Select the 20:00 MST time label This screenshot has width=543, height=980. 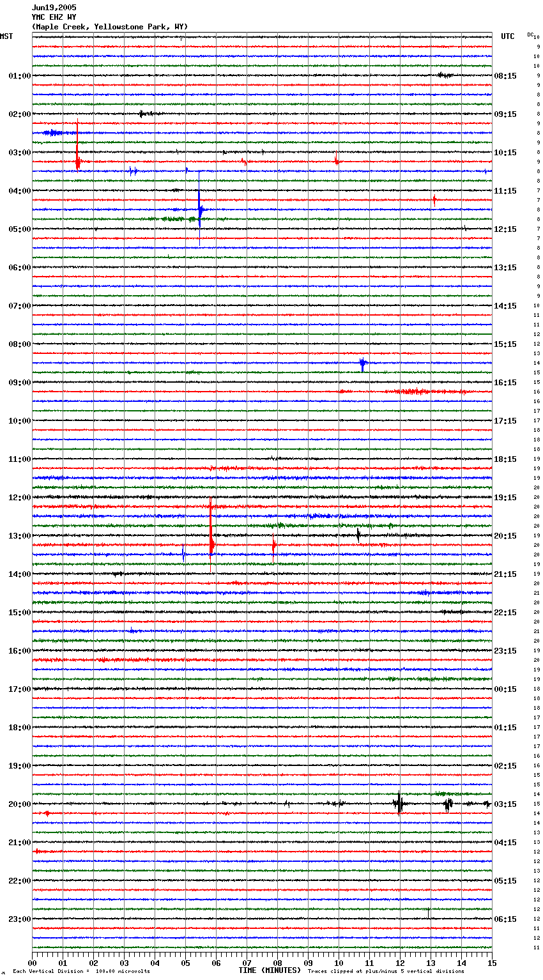[x=19, y=804]
